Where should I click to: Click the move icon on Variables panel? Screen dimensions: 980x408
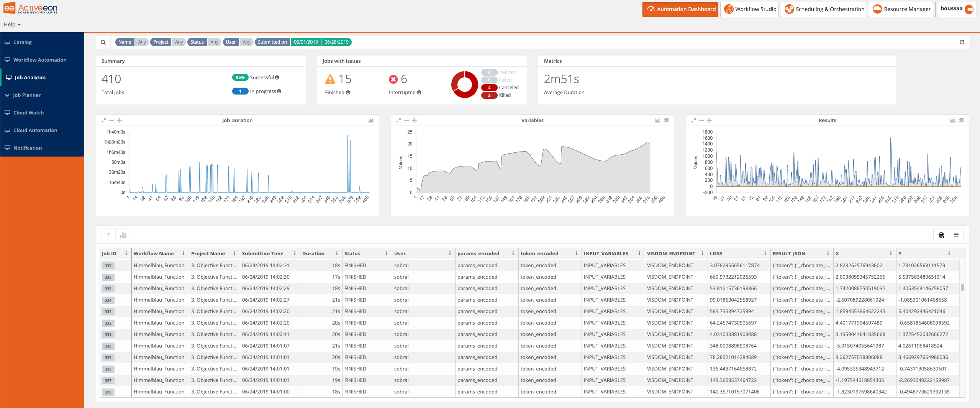point(415,120)
